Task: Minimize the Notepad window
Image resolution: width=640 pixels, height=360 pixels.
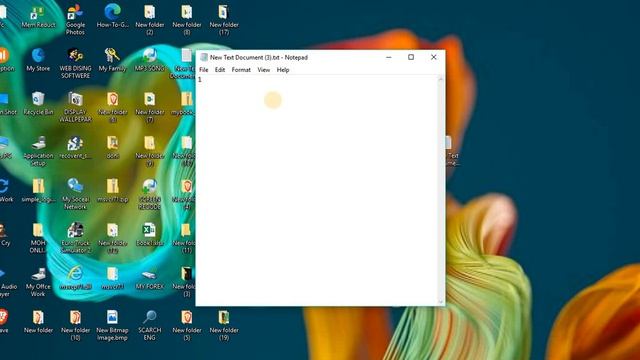Action: point(389,58)
